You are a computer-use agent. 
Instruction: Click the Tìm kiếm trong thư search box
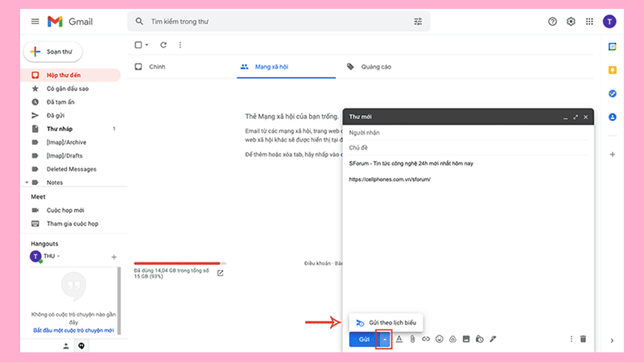coord(279,22)
